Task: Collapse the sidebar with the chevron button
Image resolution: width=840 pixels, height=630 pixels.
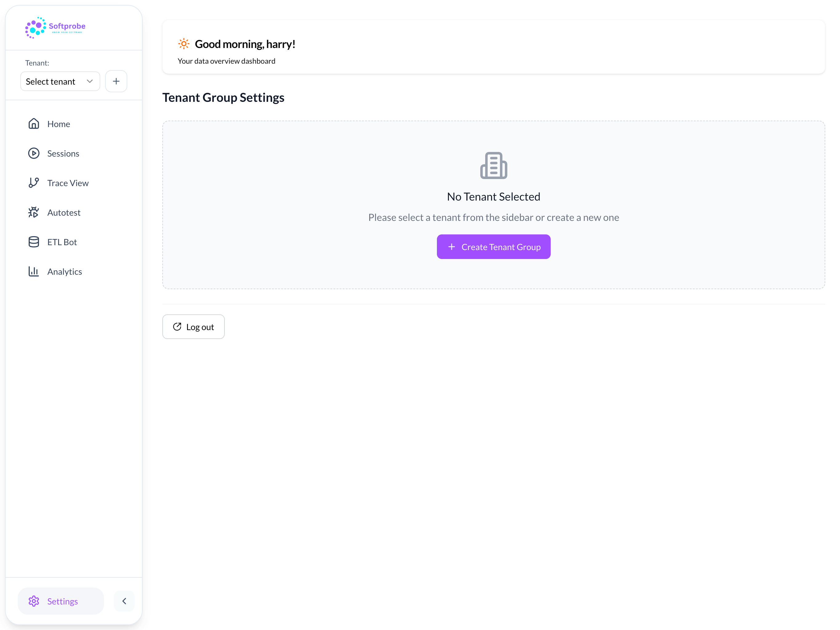Action: [124, 601]
